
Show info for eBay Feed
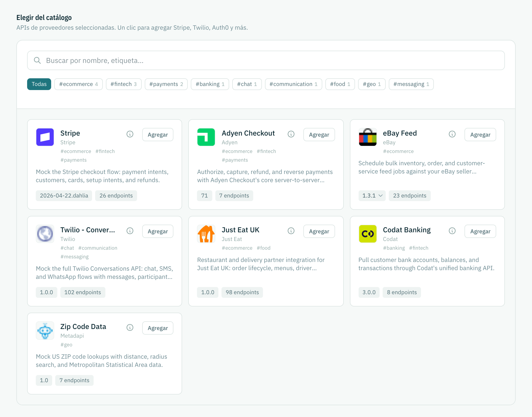[452, 134]
